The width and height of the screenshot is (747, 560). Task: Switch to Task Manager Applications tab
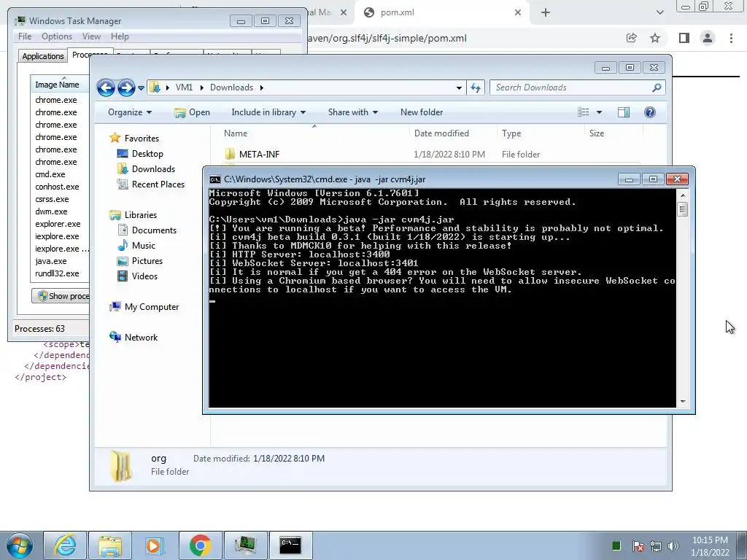43,56
